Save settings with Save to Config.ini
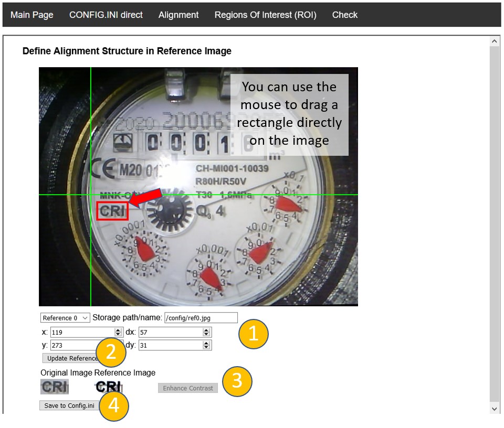 click(x=69, y=405)
